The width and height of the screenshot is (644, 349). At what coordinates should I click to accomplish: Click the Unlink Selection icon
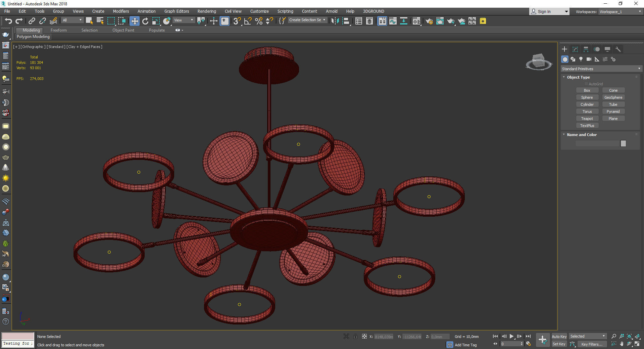click(x=43, y=21)
